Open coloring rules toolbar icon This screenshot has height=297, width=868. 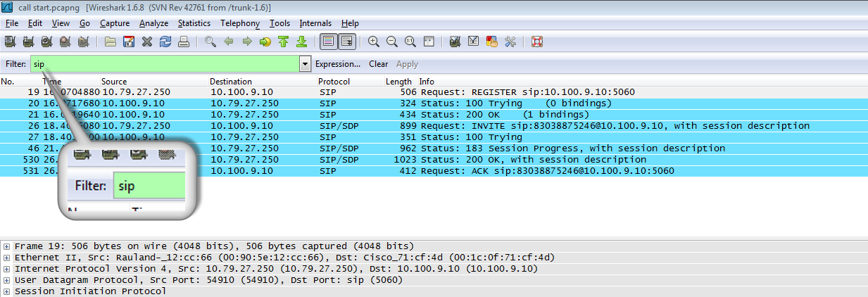pyautogui.click(x=492, y=42)
